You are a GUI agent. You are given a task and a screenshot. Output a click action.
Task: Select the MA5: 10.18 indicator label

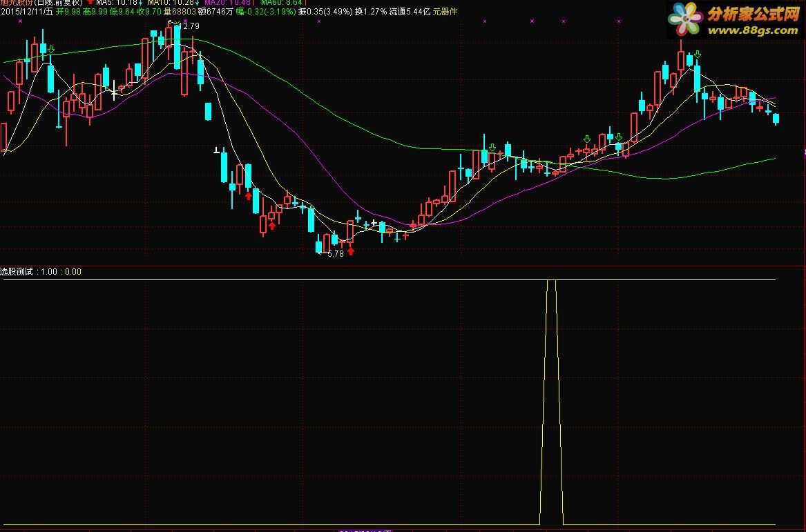[117, 3]
